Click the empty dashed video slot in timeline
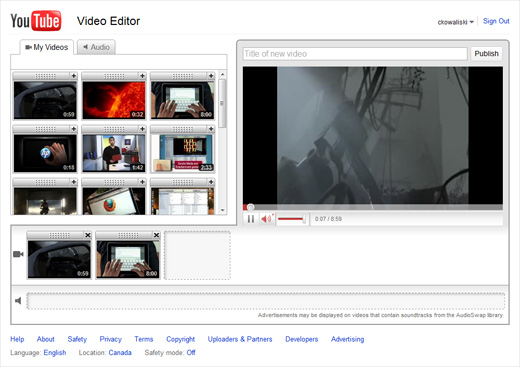The height and width of the screenshot is (367, 520). click(197, 255)
